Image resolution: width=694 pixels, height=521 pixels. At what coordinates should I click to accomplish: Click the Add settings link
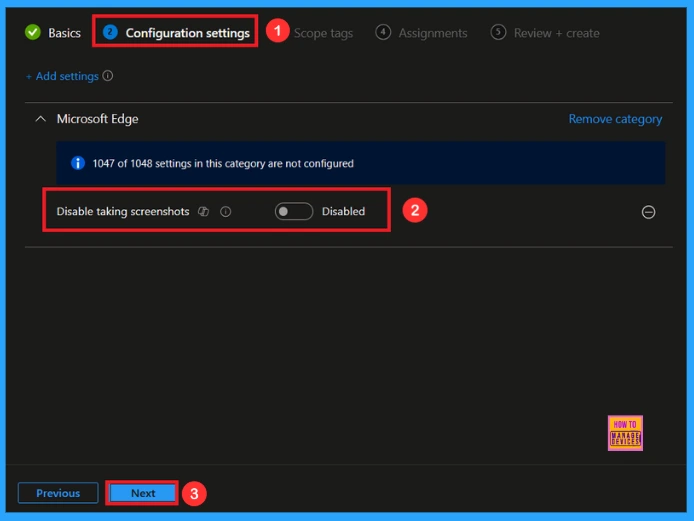[x=62, y=76]
